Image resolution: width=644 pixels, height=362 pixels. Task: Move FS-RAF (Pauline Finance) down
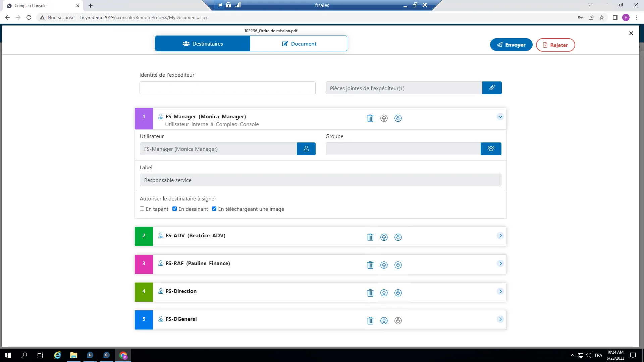(398, 265)
